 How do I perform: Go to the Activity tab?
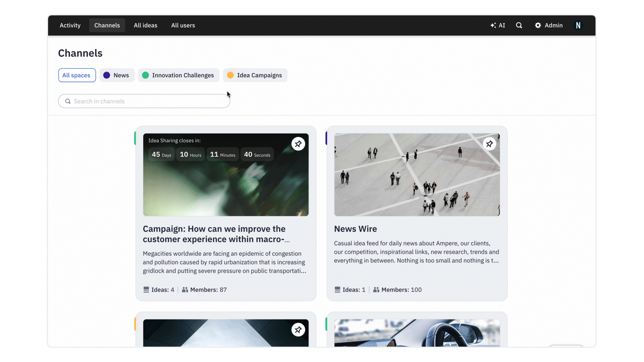70,25
